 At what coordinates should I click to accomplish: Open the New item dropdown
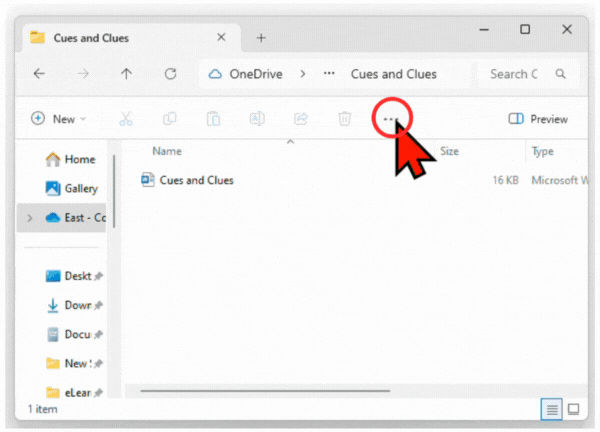coord(58,119)
